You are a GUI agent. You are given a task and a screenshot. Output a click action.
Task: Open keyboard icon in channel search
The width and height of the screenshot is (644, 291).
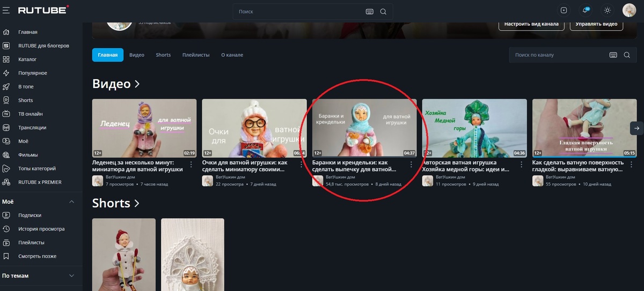point(613,55)
